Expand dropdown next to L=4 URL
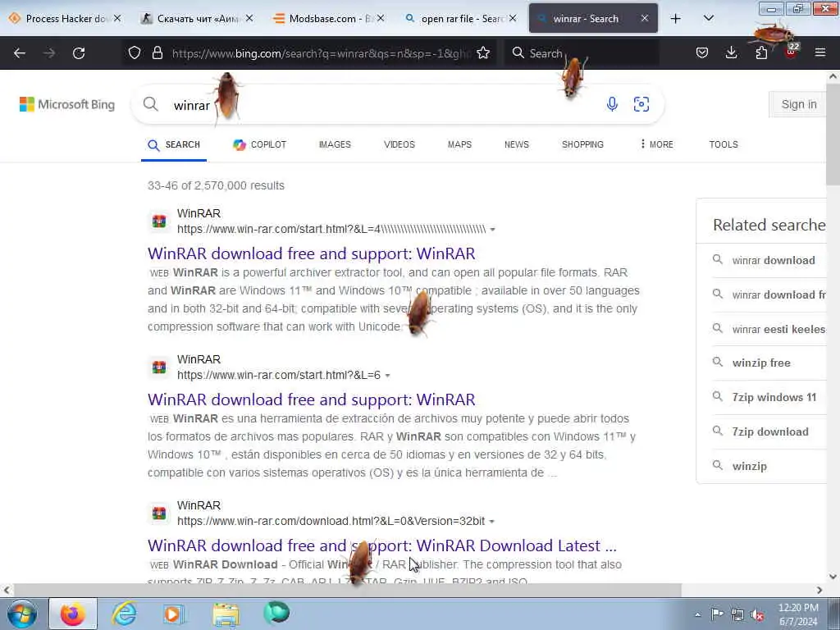 (492, 230)
